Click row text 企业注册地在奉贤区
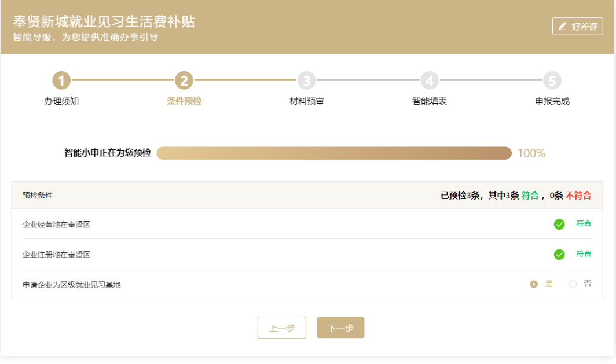 [56, 255]
